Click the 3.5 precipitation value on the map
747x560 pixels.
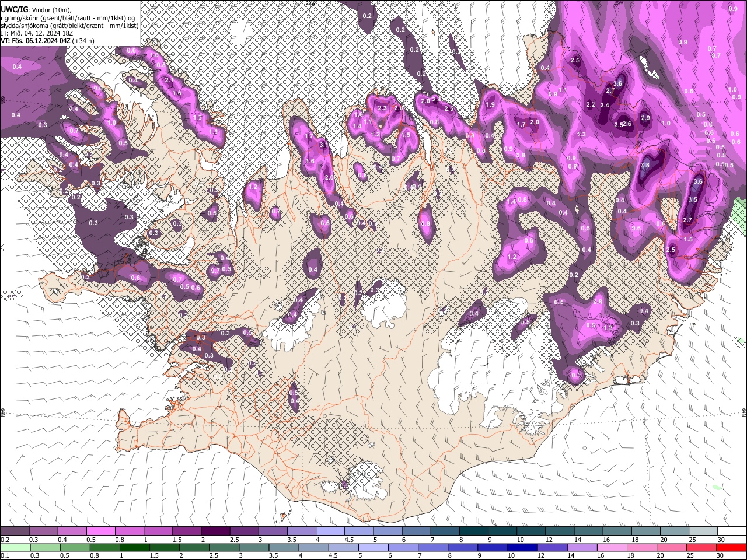point(693,199)
